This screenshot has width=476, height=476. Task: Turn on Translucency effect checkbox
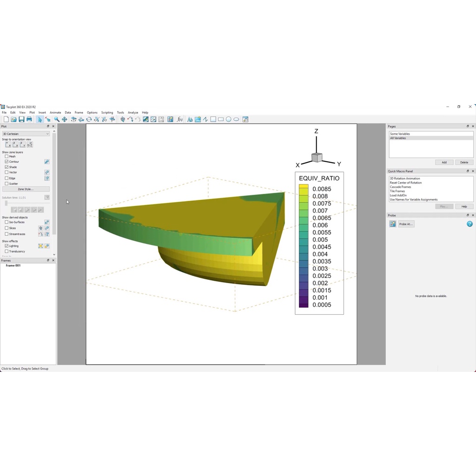pyautogui.click(x=7, y=251)
